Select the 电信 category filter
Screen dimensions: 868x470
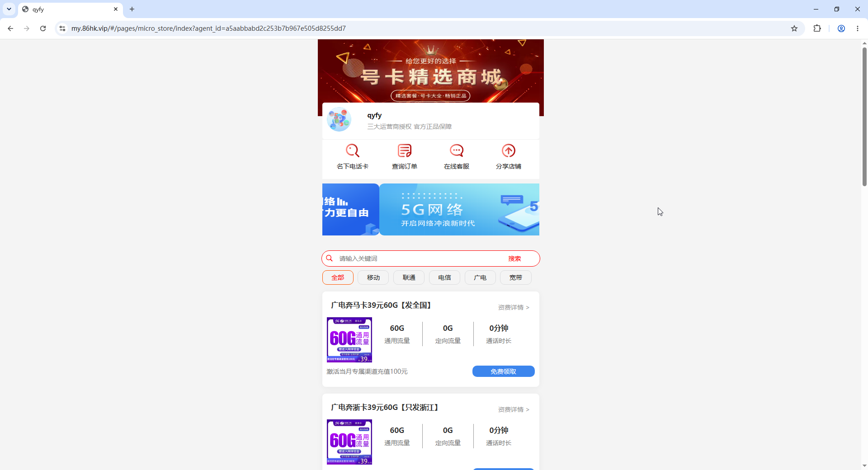click(x=444, y=277)
